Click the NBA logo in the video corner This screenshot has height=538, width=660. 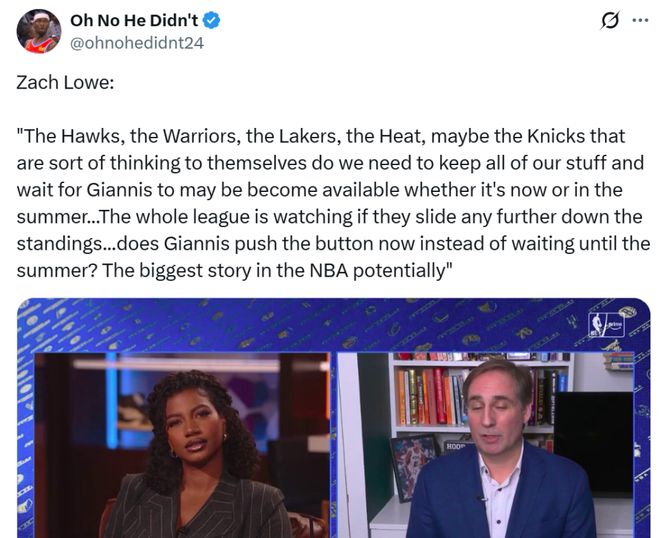[607, 325]
